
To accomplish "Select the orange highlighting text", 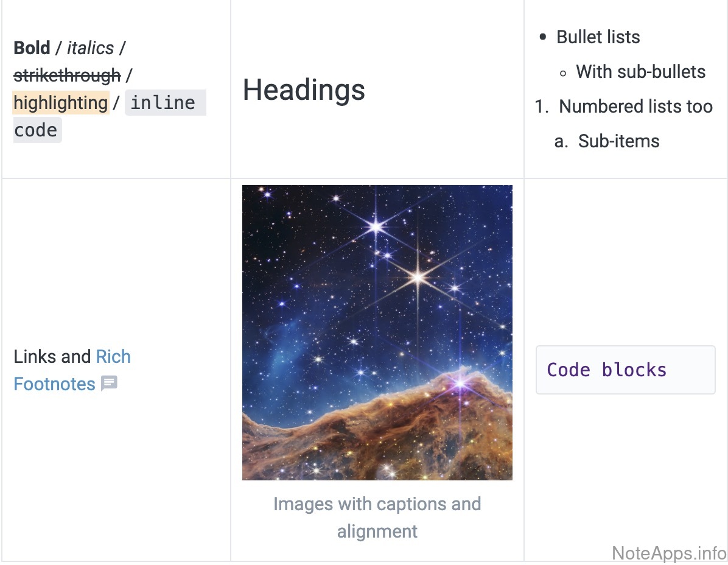I will (x=60, y=103).
